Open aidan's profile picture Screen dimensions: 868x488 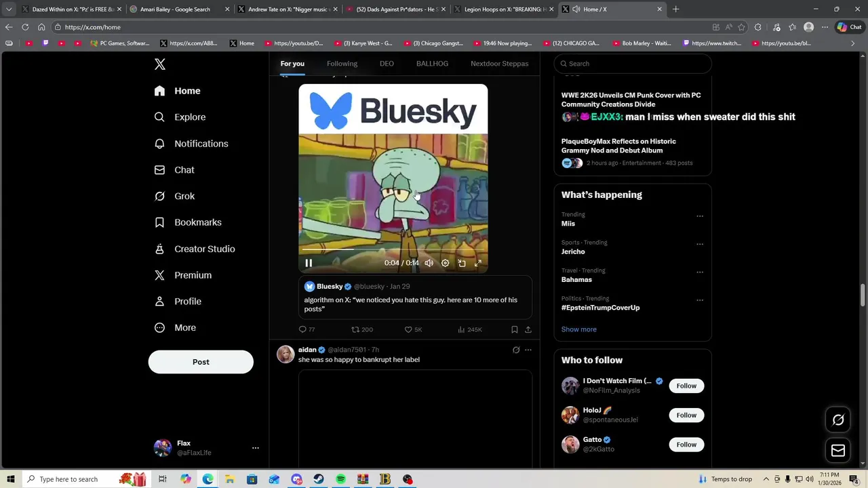pos(285,354)
